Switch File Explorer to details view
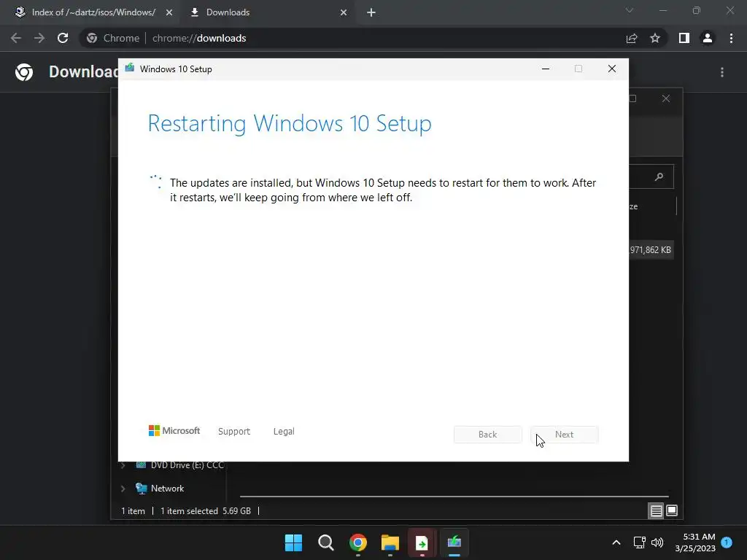The width and height of the screenshot is (747, 560). tap(656, 511)
